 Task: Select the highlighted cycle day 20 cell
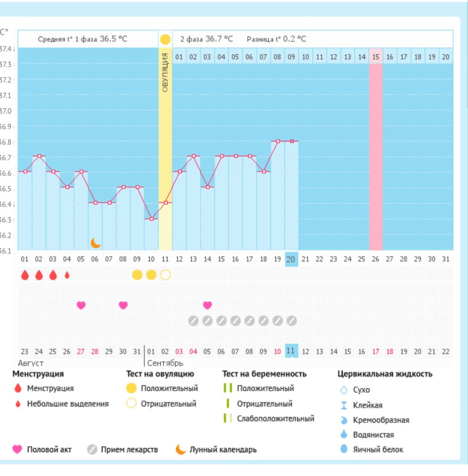291,259
